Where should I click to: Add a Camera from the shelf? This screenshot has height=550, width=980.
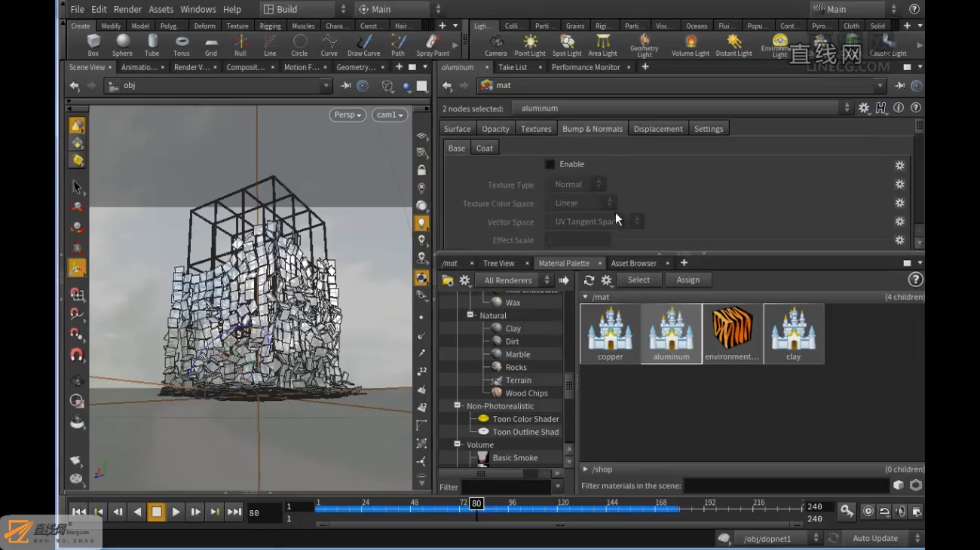click(x=495, y=45)
